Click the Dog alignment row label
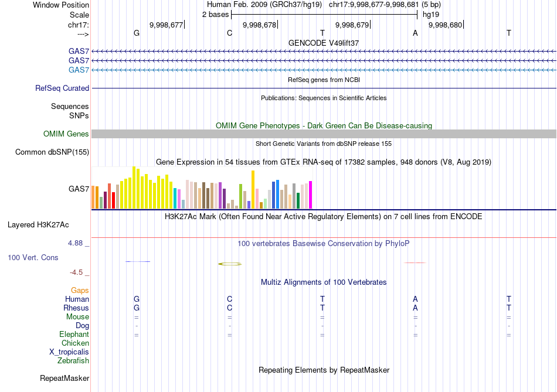This screenshot has width=557, height=392. point(83,326)
